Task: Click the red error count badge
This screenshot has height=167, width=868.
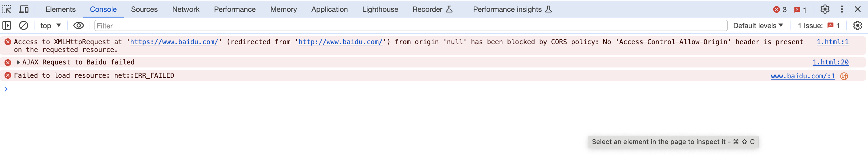Action: pyautogui.click(x=780, y=9)
